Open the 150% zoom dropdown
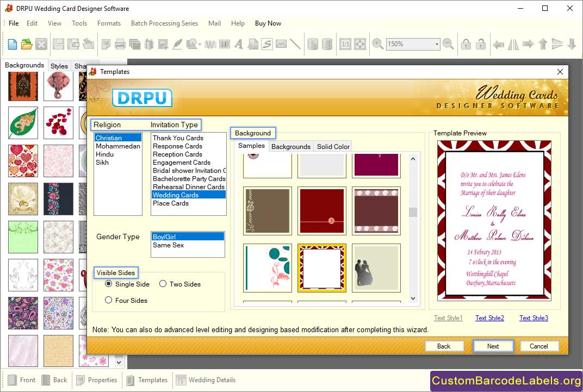 click(x=437, y=44)
